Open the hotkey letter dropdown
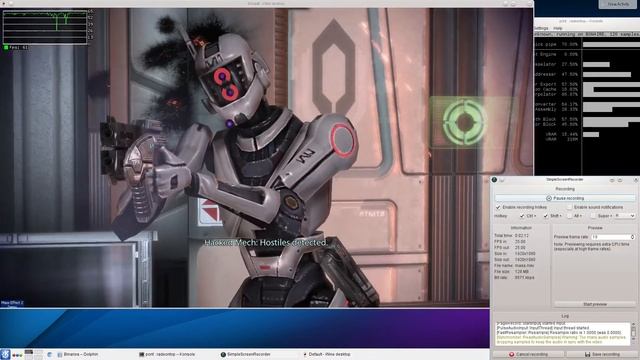Screen dimensions: 640x360 pyautogui.click(x=624, y=216)
